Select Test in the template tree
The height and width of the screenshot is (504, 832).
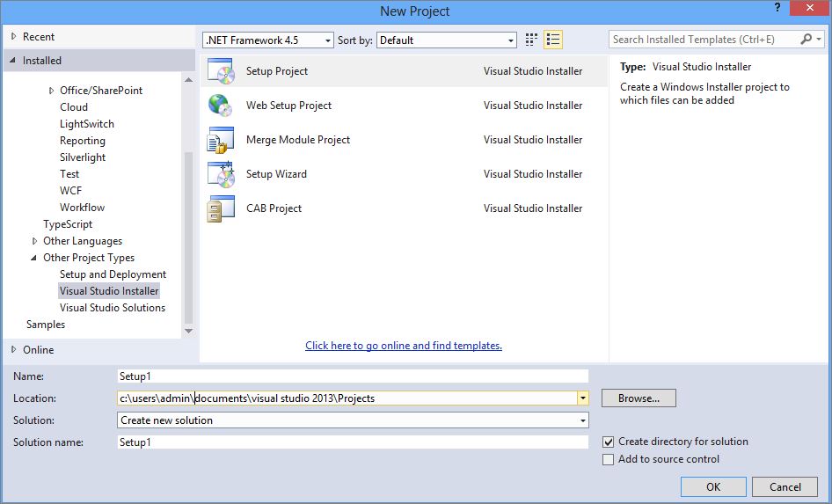pos(69,174)
